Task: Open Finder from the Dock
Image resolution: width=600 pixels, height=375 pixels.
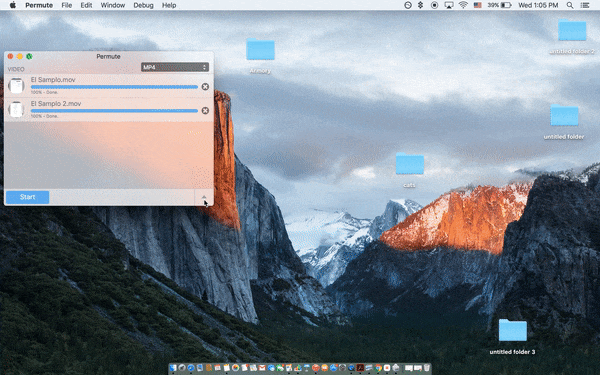Action: [173, 368]
